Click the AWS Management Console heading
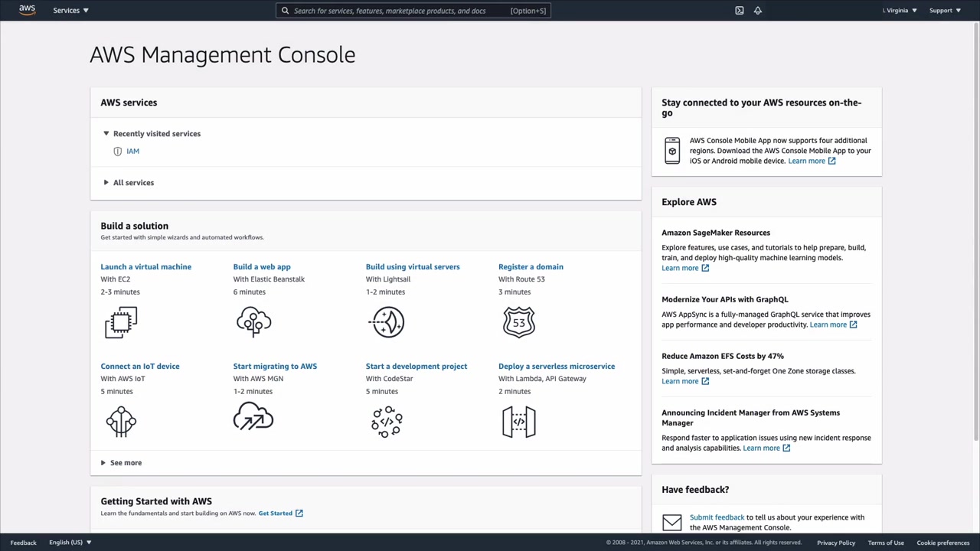Viewport: 980px width, 551px height. [223, 55]
